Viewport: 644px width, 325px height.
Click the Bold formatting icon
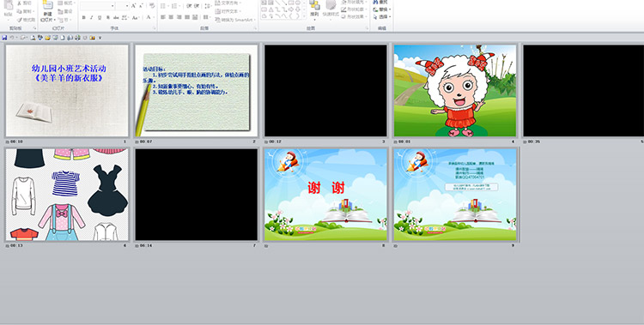(x=84, y=17)
